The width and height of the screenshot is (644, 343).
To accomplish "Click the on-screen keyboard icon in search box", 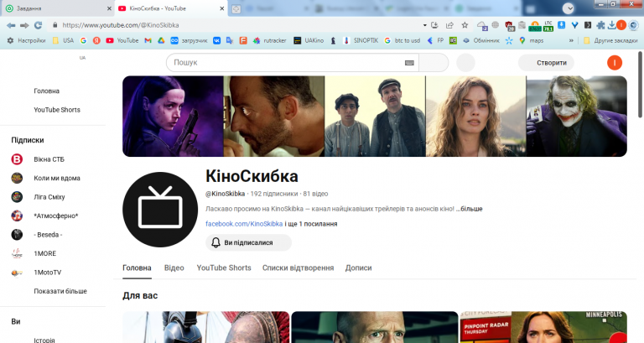I will 409,63.
